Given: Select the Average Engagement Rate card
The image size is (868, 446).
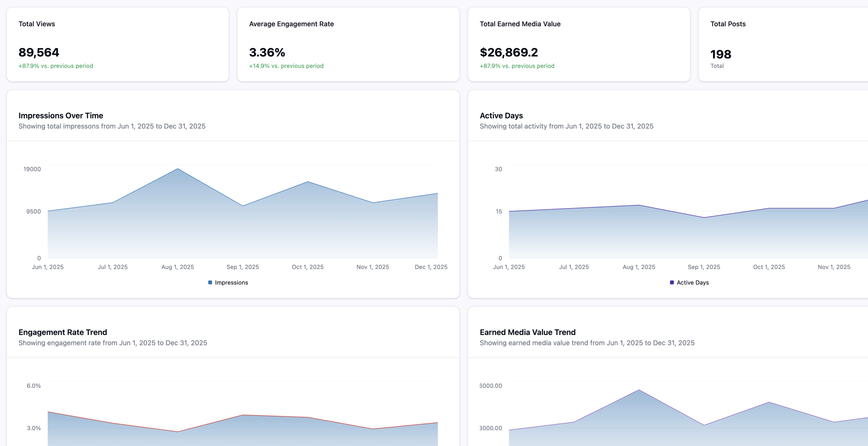Looking at the screenshot, I should pos(348,43).
